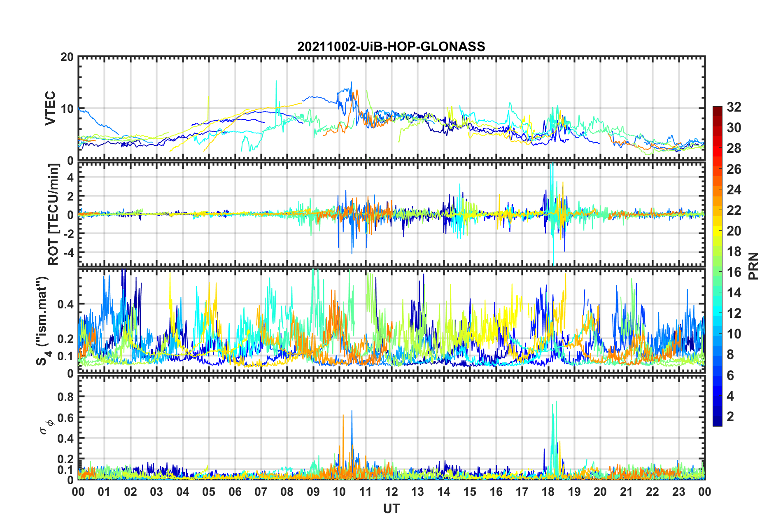Click colorbar tick value 30

734,128
